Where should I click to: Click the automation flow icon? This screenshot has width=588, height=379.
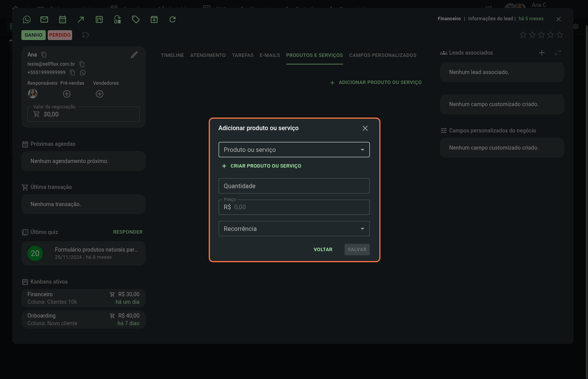click(118, 19)
